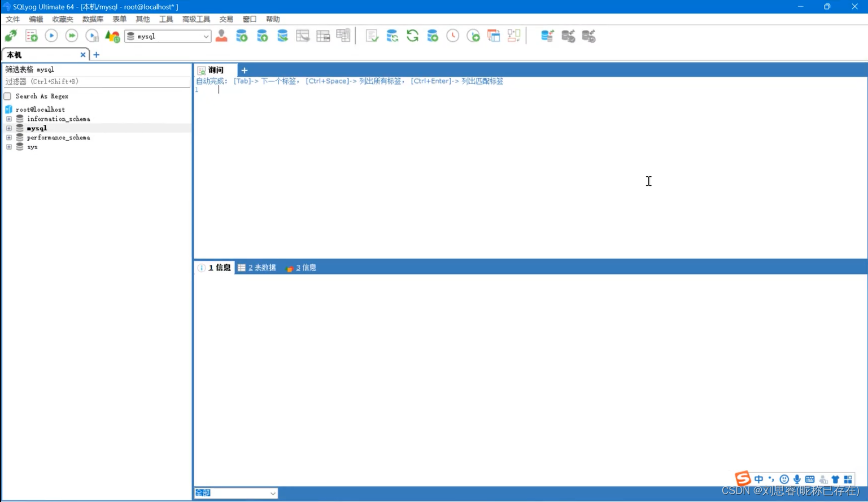Expand the sys database node

(x=9, y=147)
